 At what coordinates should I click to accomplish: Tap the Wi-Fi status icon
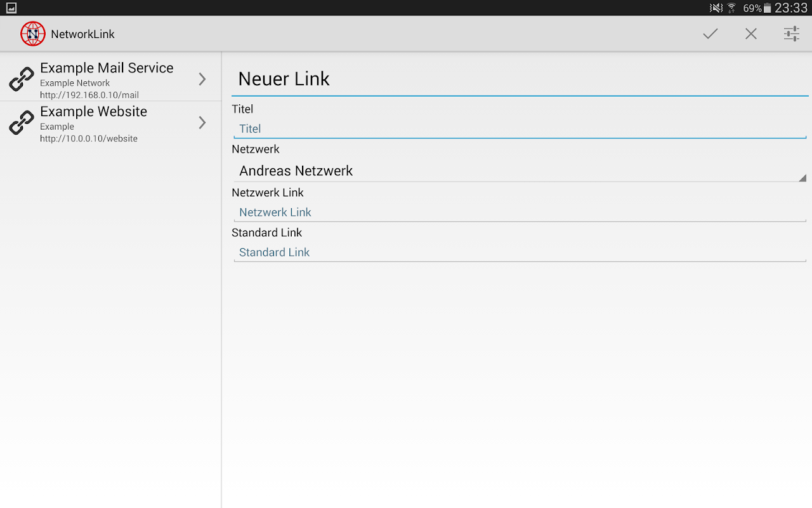[731, 8]
